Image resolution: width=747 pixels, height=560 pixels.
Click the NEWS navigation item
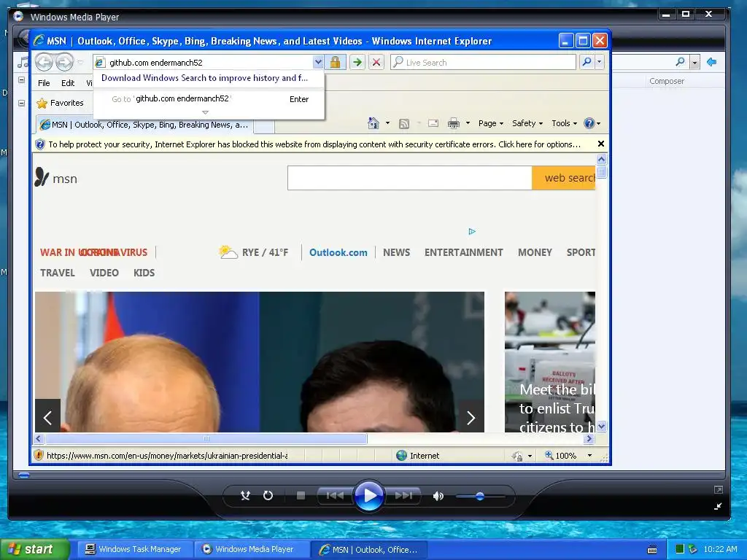396,252
